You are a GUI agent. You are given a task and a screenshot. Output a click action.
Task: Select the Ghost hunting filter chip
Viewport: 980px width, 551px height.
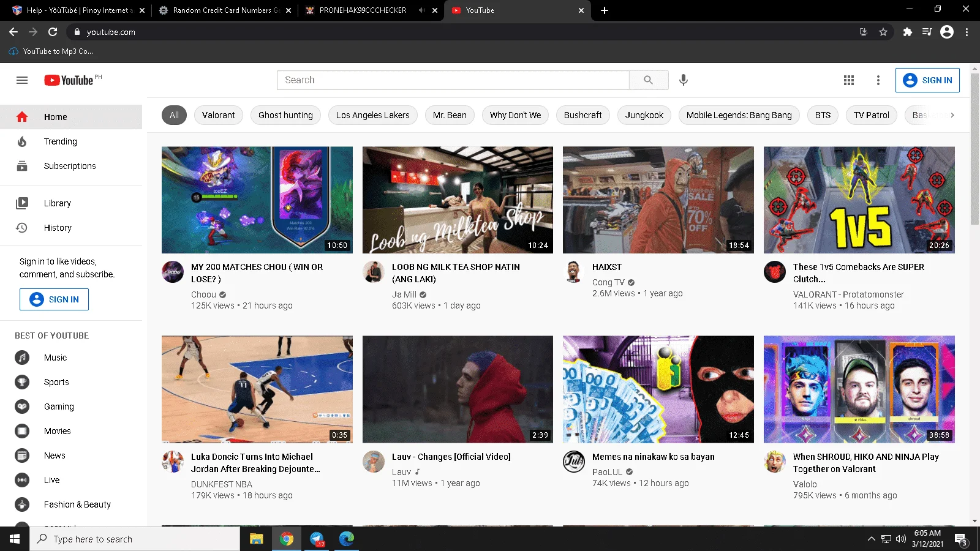coord(285,115)
